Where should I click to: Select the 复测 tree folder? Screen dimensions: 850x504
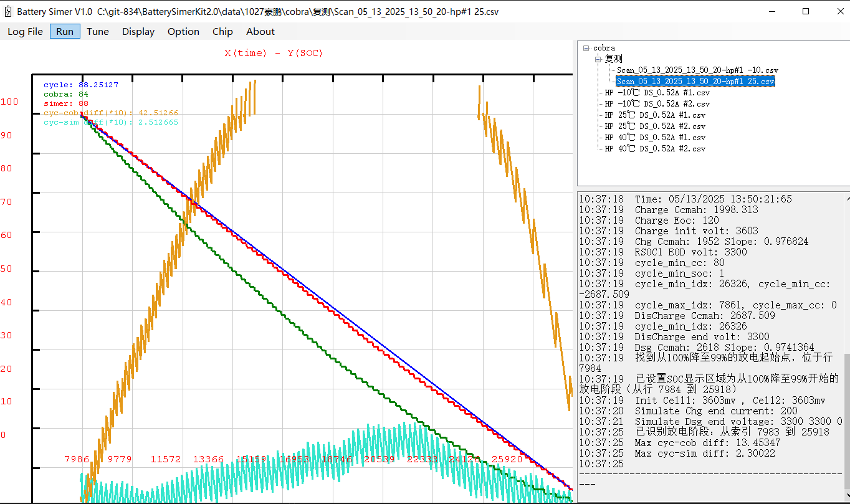click(614, 59)
